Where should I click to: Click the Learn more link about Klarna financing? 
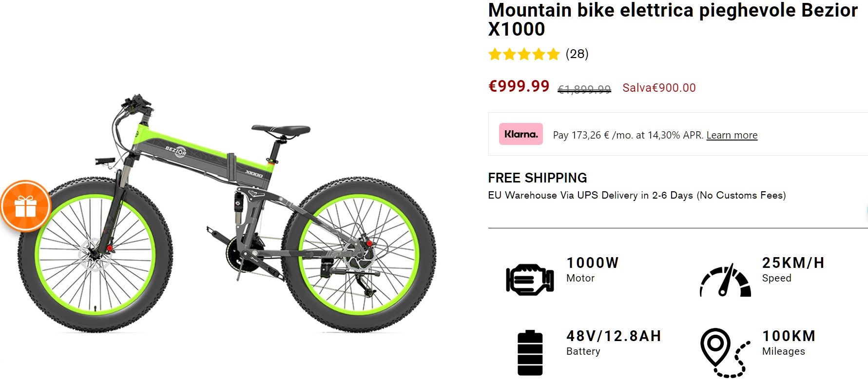[x=732, y=135]
